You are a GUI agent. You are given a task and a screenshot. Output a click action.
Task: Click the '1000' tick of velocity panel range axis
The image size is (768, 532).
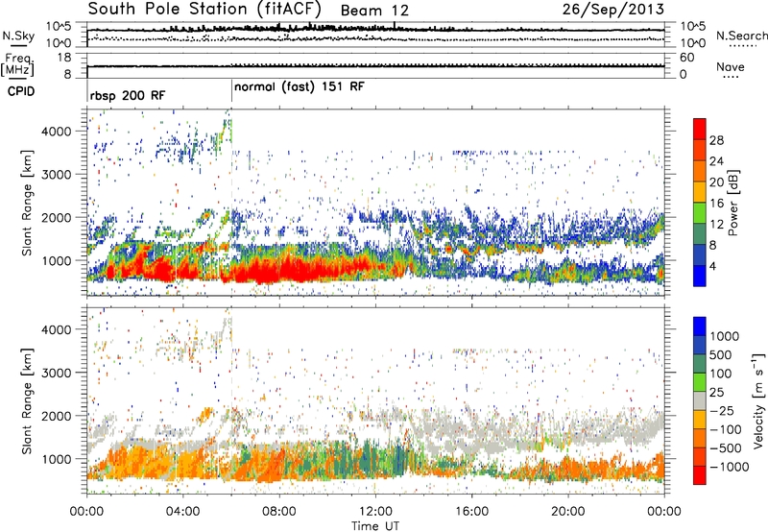click(x=57, y=459)
